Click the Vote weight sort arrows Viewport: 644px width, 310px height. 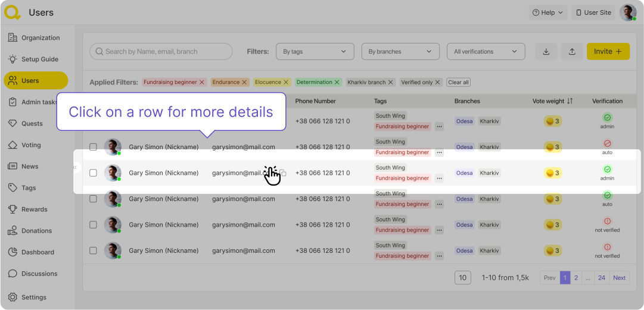[x=570, y=101]
